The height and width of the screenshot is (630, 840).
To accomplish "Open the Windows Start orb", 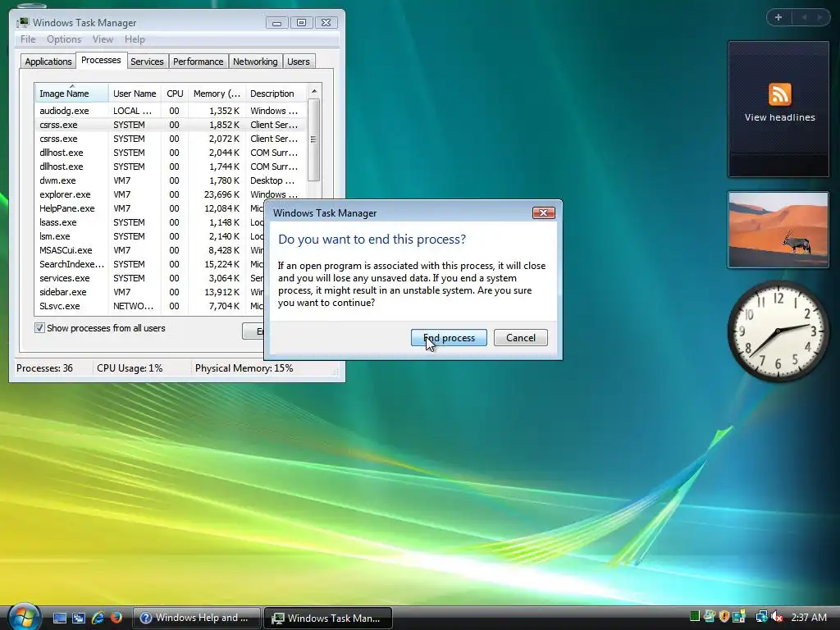I will [x=24, y=617].
